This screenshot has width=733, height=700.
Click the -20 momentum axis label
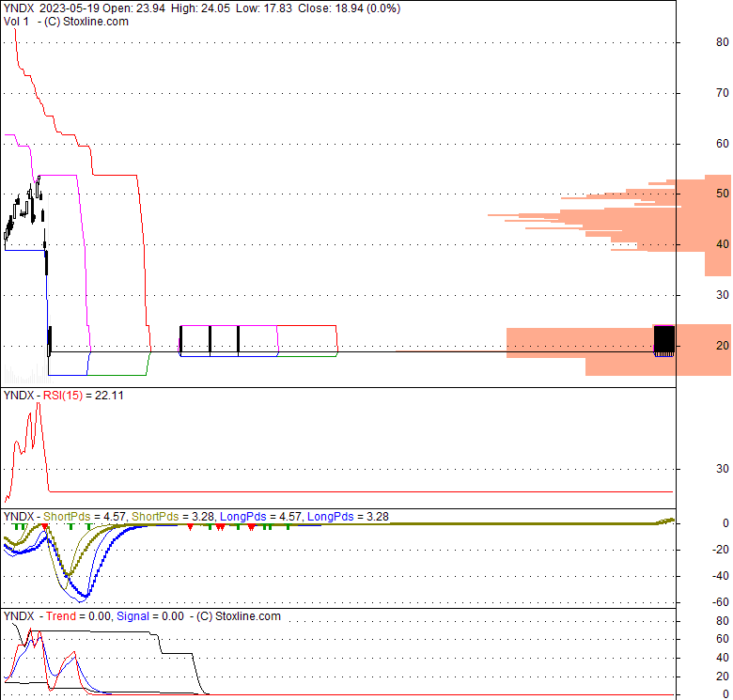(x=721, y=550)
